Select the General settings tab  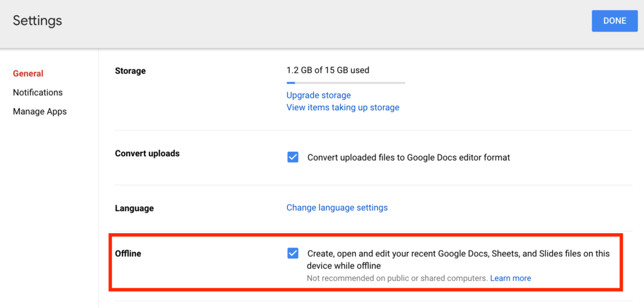click(28, 74)
